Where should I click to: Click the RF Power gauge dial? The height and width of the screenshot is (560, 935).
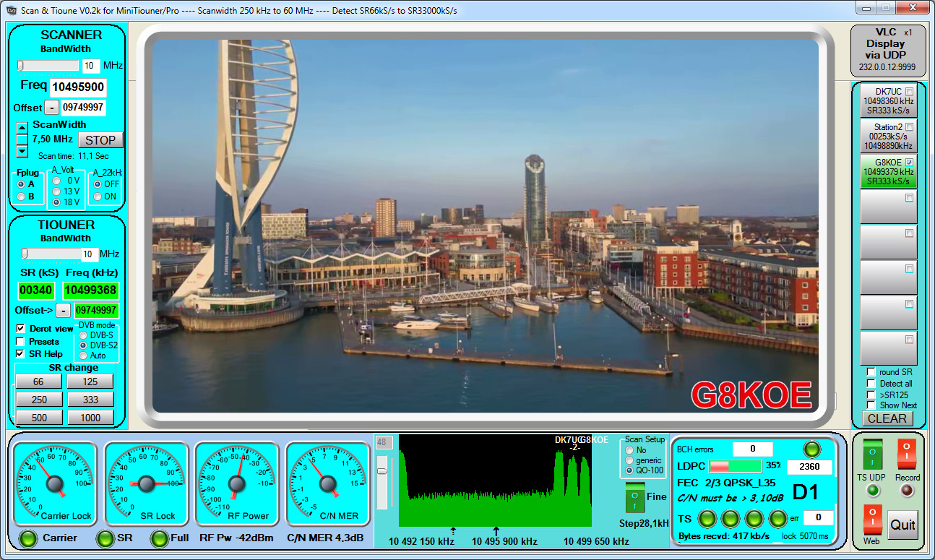pyautogui.click(x=237, y=483)
